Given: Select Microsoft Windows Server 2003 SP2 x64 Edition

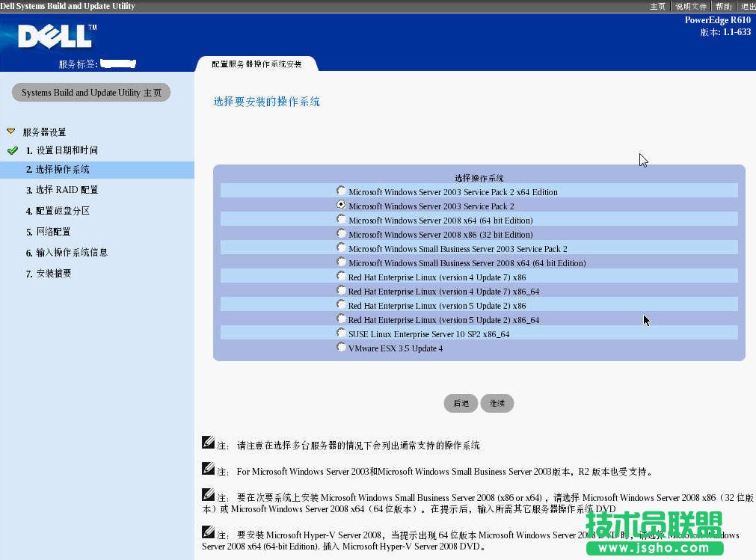Looking at the screenshot, I should 342,191.
